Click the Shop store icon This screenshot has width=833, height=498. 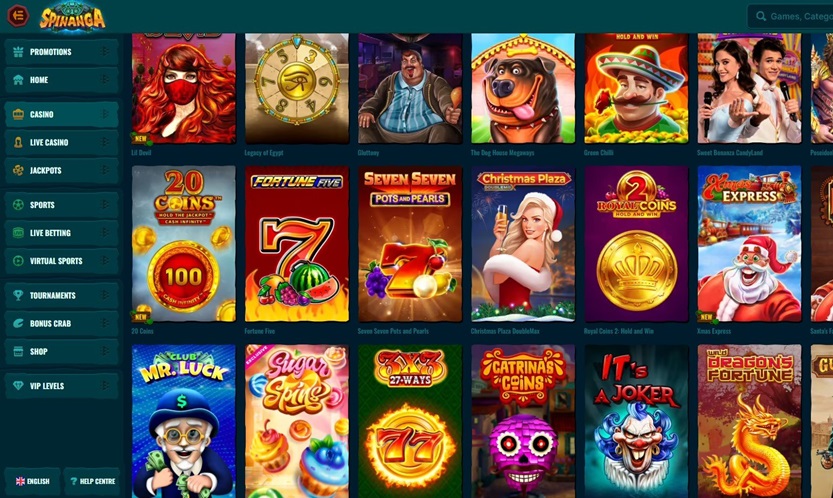pos(18,351)
